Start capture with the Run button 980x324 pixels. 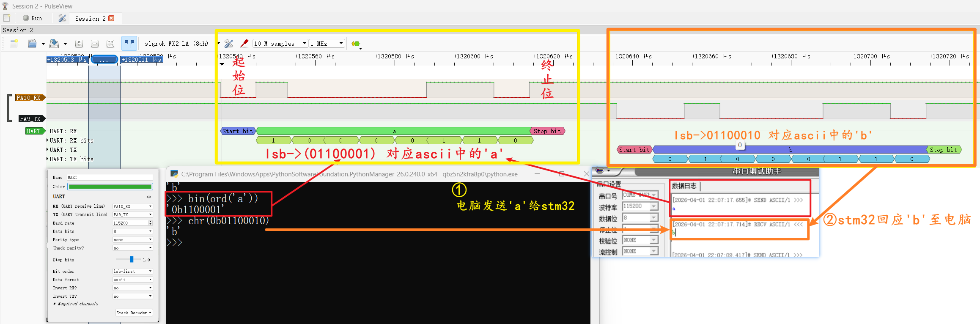pyautogui.click(x=33, y=18)
